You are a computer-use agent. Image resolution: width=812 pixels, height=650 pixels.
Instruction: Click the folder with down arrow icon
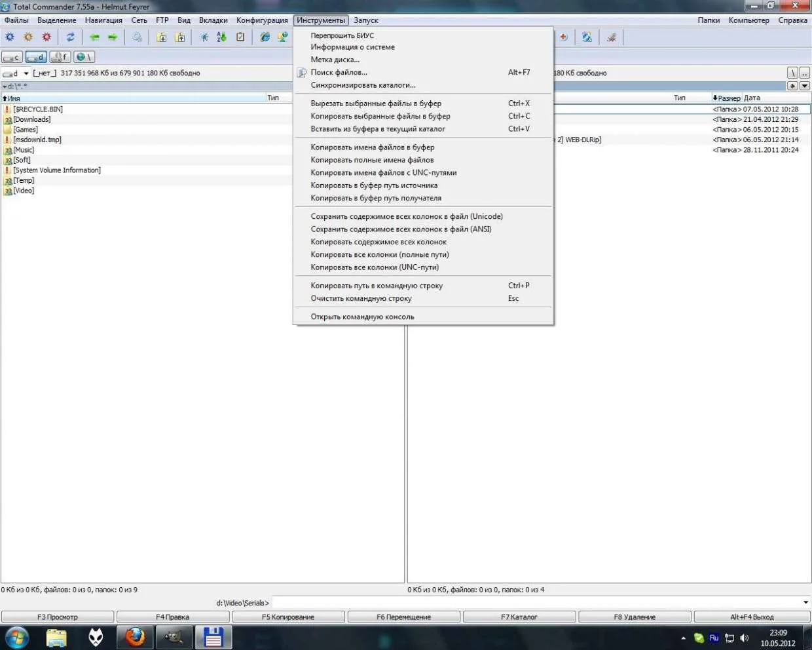click(x=162, y=37)
